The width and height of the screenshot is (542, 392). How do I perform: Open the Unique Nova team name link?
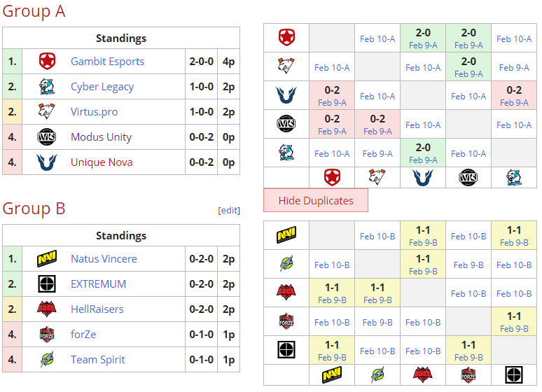tap(102, 162)
